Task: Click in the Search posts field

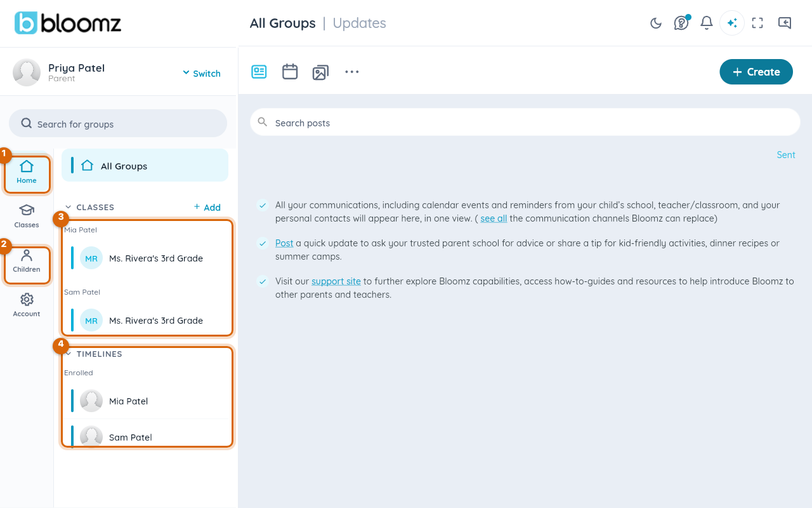Action: pyautogui.click(x=525, y=122)
